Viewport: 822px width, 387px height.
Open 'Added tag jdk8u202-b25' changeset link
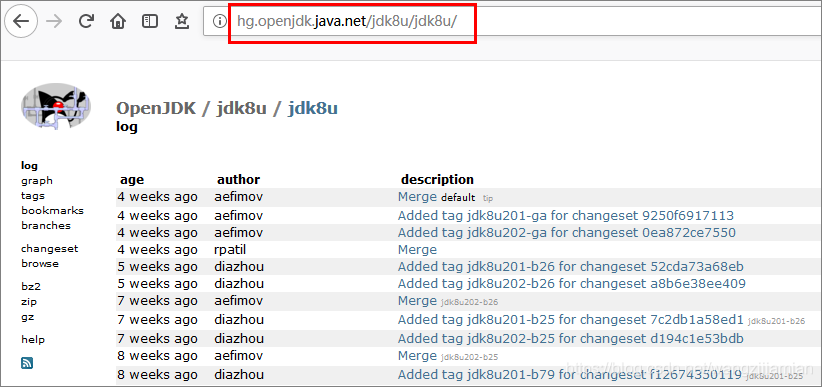coord(570,339)
